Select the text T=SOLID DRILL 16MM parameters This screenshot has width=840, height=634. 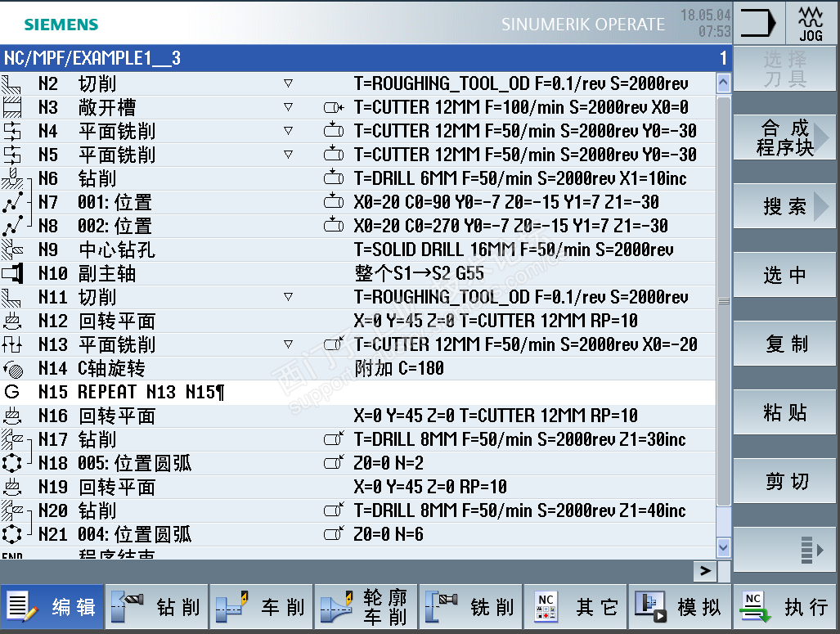(514, 250)
